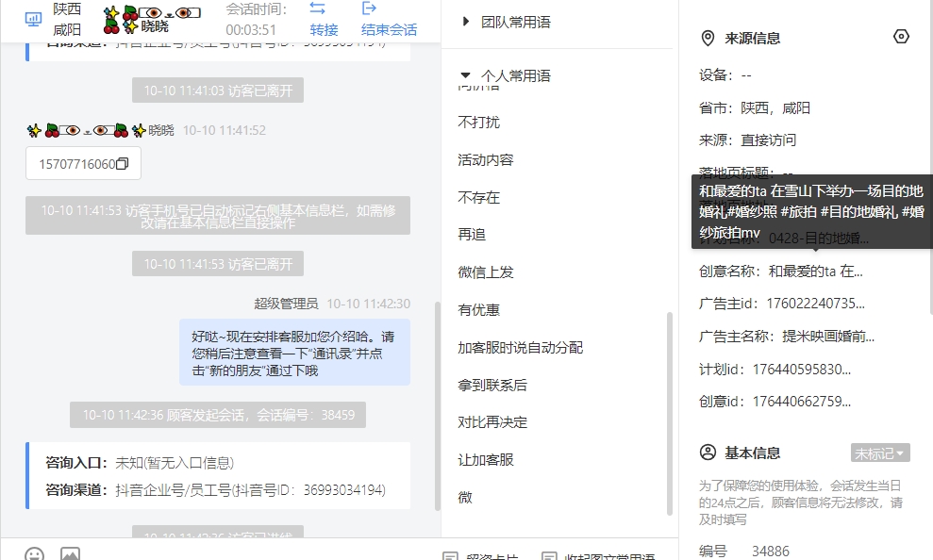The image size is (933, 560).
Task: Click 结束会话 to end the session
Action: pos(390,30)
